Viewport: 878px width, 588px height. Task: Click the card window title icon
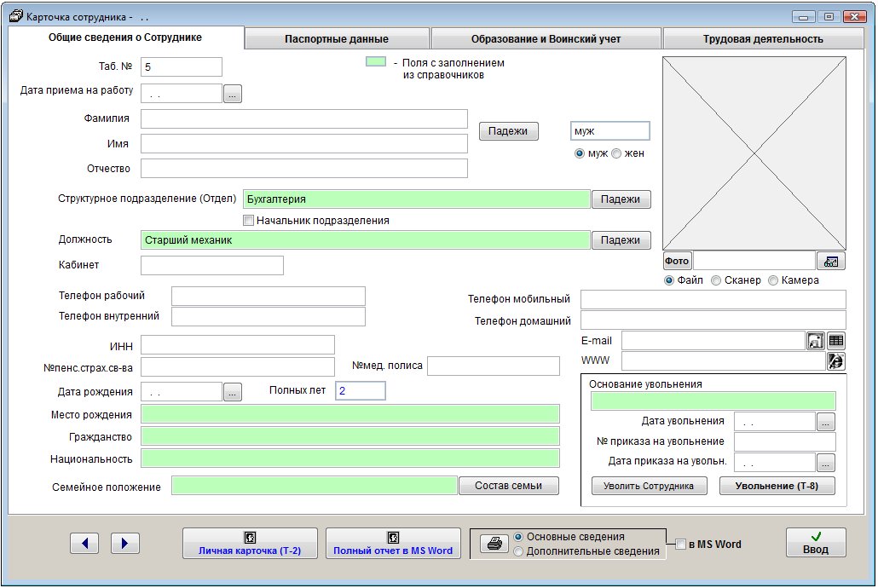point(16,16)
